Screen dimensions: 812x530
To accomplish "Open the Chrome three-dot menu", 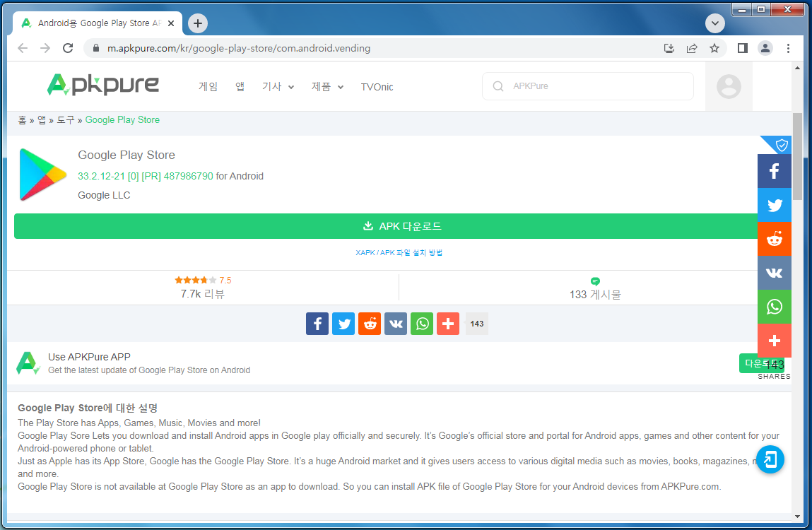I will (x=788, y=48).
